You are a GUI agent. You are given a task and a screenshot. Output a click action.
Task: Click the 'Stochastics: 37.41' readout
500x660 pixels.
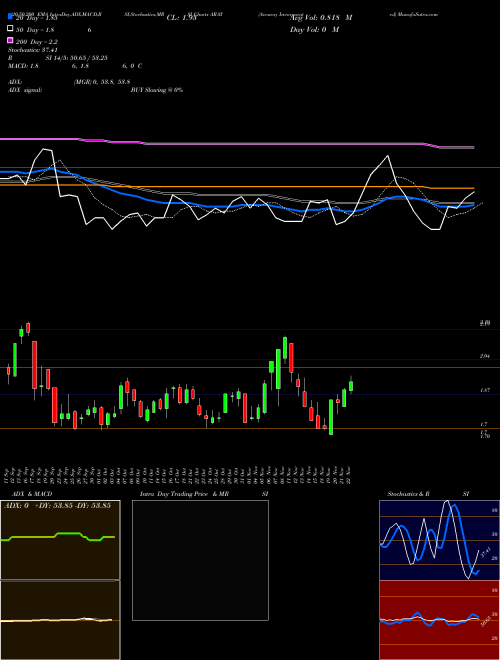tap(33, 50)
